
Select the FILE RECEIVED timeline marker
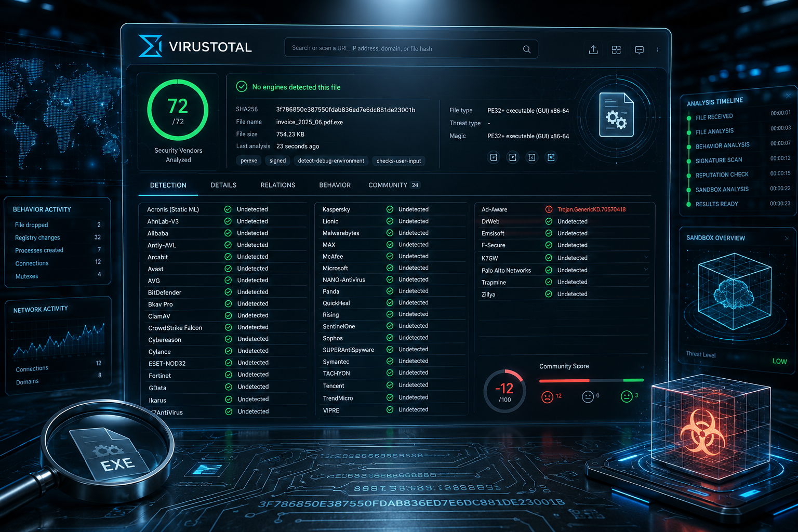689,118
